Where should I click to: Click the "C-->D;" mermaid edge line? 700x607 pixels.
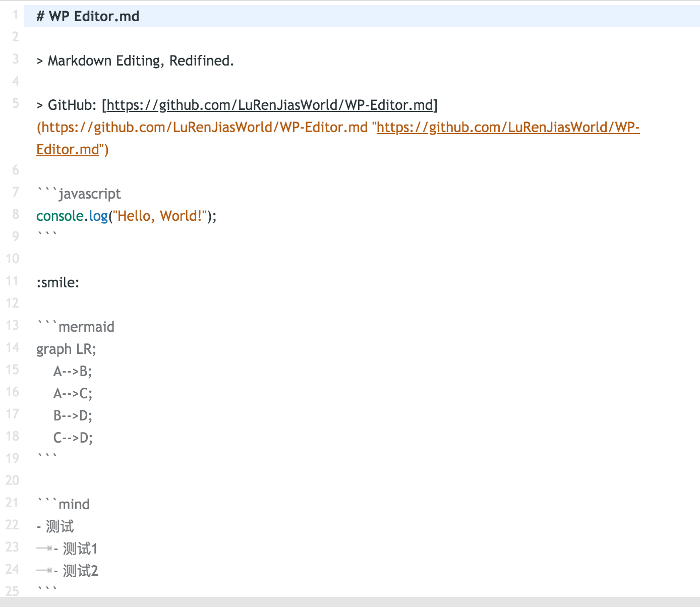[x=73, y=438]
